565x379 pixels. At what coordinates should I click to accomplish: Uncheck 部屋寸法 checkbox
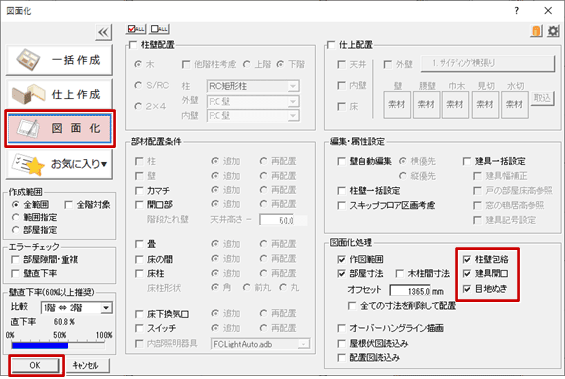pyautogui.click(x=341, y=274)
